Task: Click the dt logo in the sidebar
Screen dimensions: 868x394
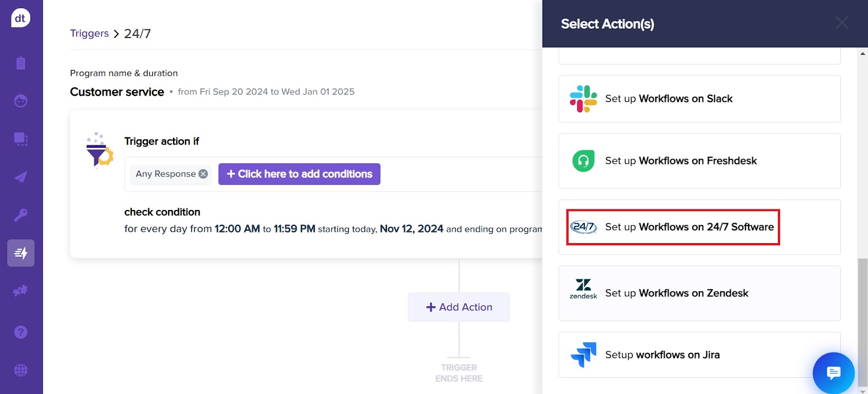Action: [21, 18]
